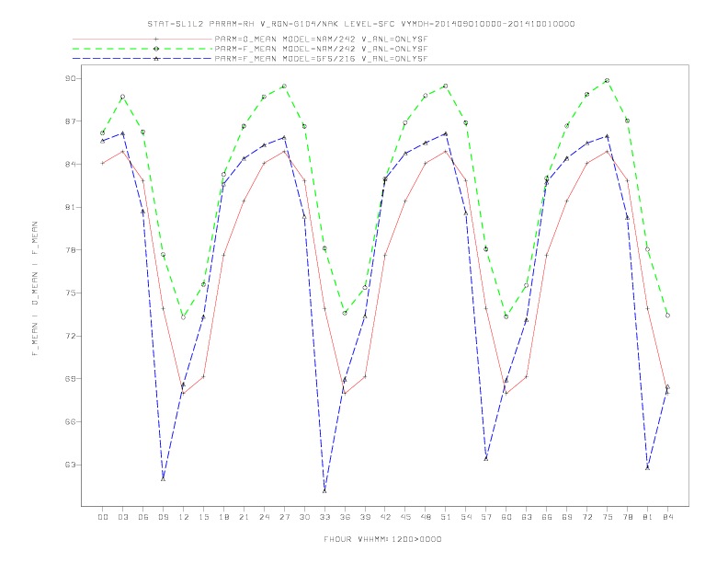Click x-axis tick label 78
728x563 pixels.
(x=627, y=517)
